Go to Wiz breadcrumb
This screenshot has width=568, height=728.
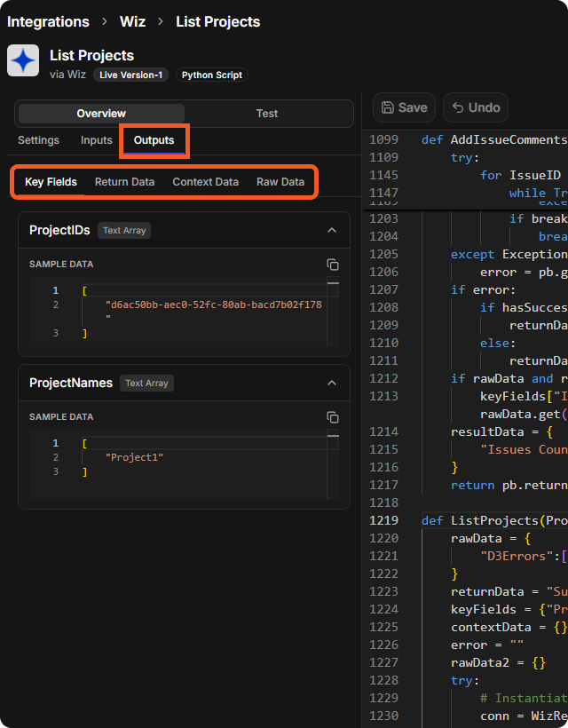click(x=133, y=22)
